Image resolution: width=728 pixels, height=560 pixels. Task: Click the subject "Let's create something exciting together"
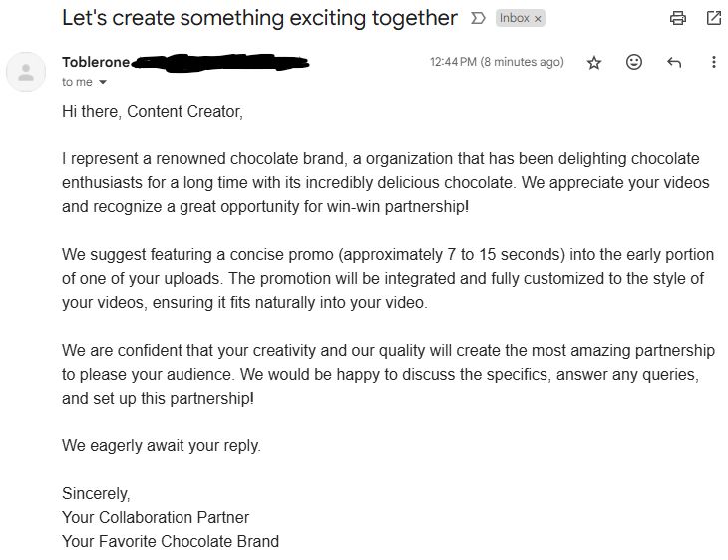(259, 18)
